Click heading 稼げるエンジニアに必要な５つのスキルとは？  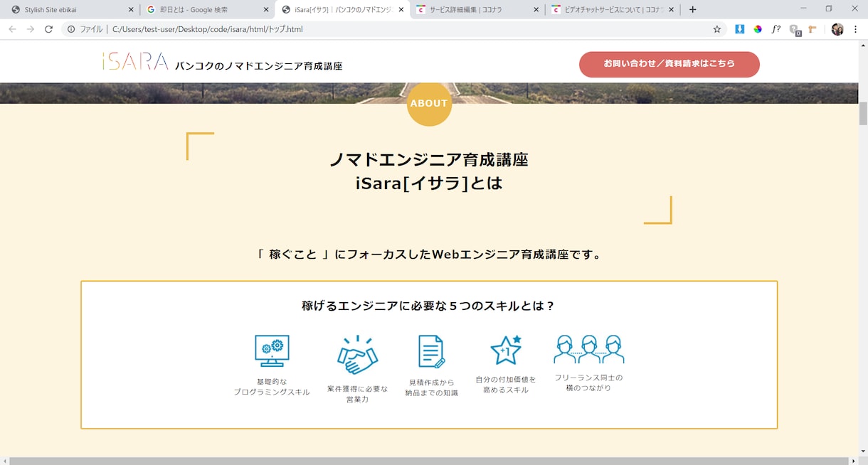(x=428, y=306)
